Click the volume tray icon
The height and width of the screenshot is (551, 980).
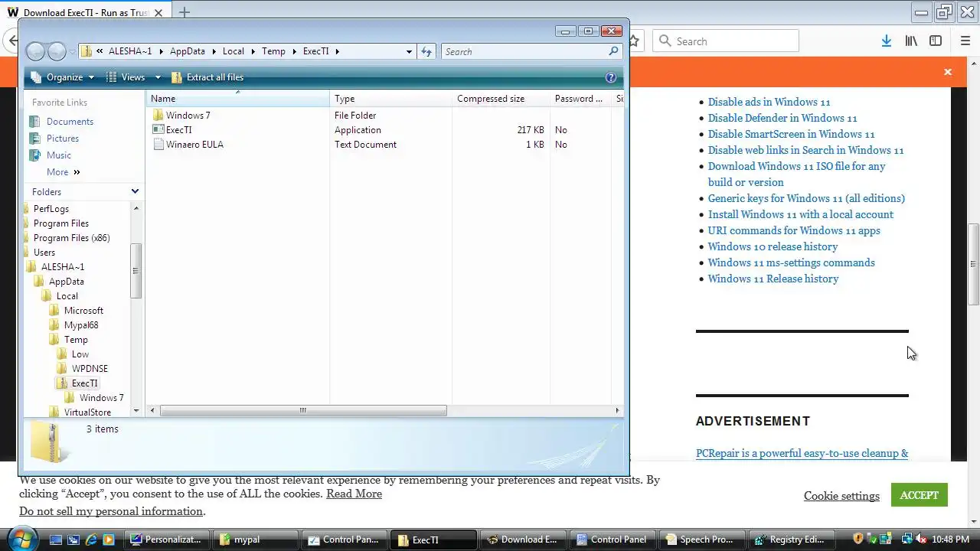tap(923, 540)
